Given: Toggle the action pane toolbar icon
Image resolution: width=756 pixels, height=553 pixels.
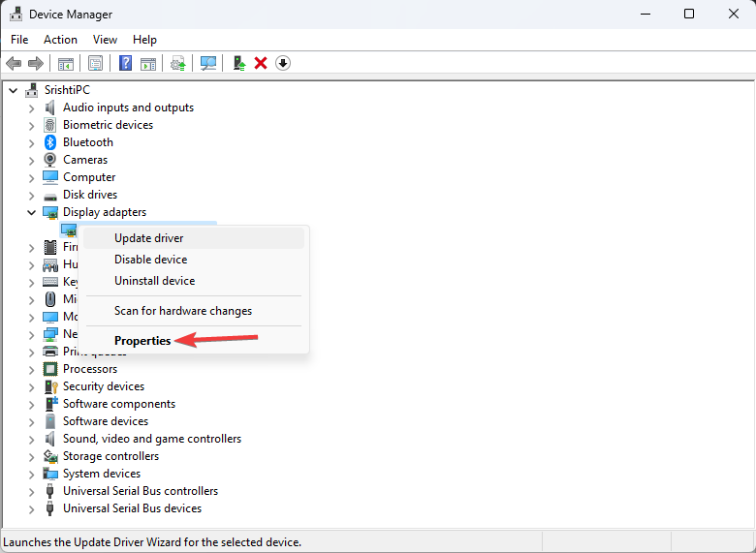Looking at the screenshot, I should coord(148,63).
